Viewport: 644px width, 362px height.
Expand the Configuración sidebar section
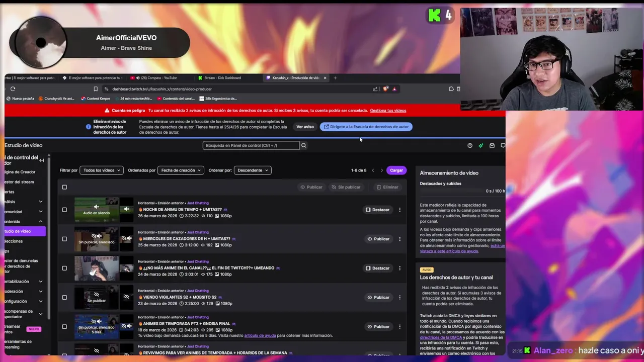[41, 302]
